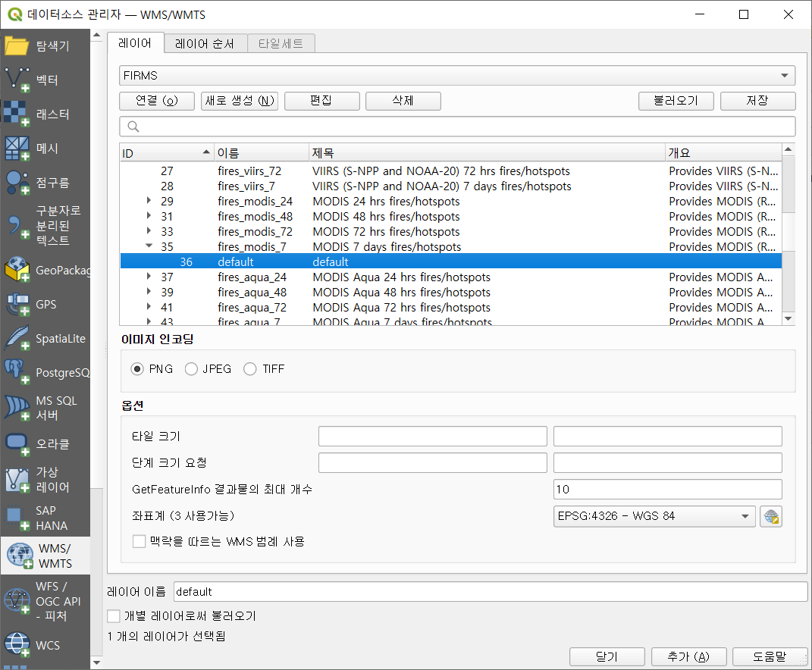Select the SAP HANA source icon
The image size is (812, 670).
tap(17, 518)
